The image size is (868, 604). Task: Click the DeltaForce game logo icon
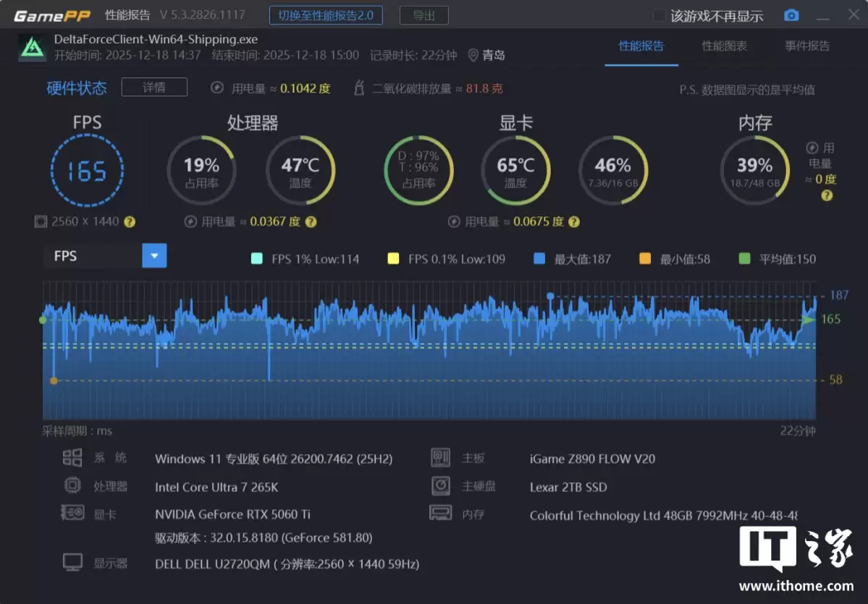pos(32,46)
